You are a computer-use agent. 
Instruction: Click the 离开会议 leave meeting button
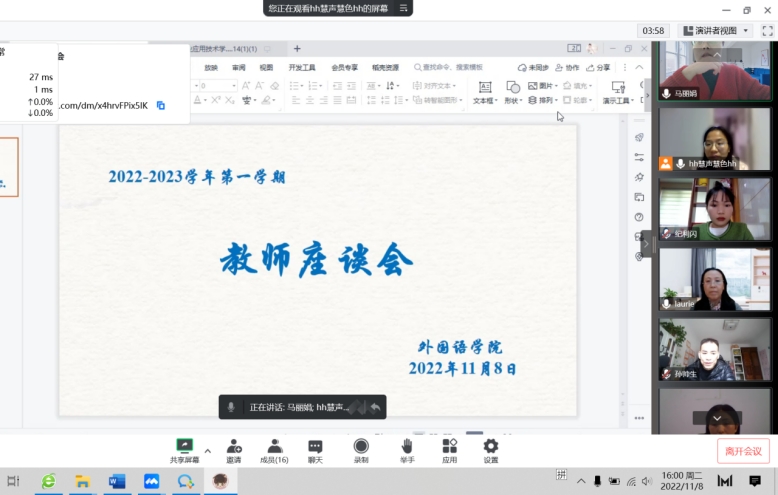click(743, 451)
